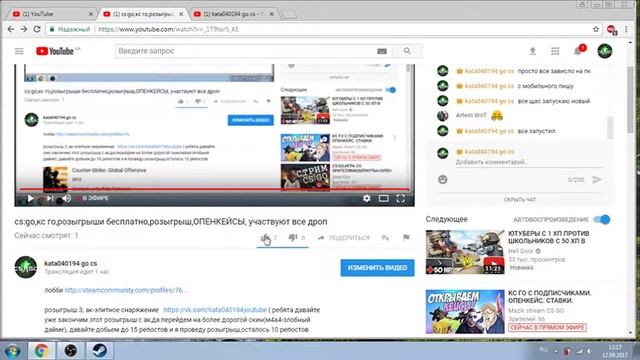Open the upload video icon
Screen dimensions: 640x360
pos(532,51)
